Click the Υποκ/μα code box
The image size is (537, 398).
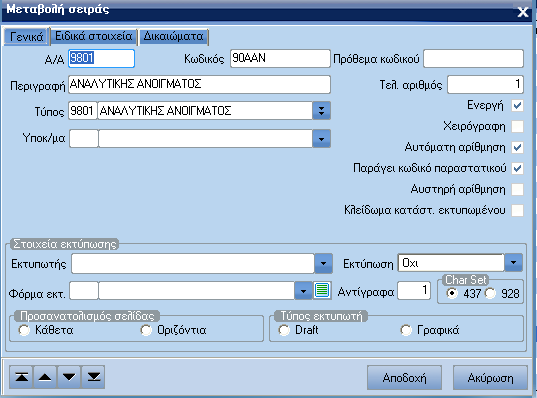tap(84, 139)
